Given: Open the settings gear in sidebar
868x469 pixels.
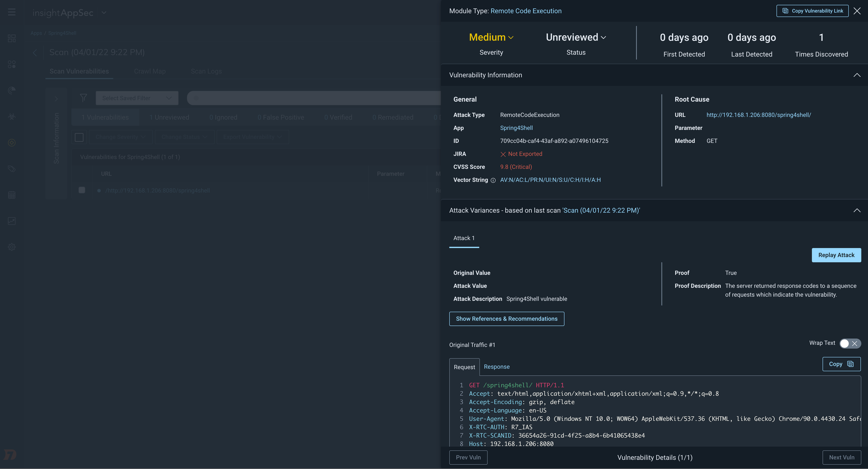Looking at the screenshot, I should pos(12,247).
